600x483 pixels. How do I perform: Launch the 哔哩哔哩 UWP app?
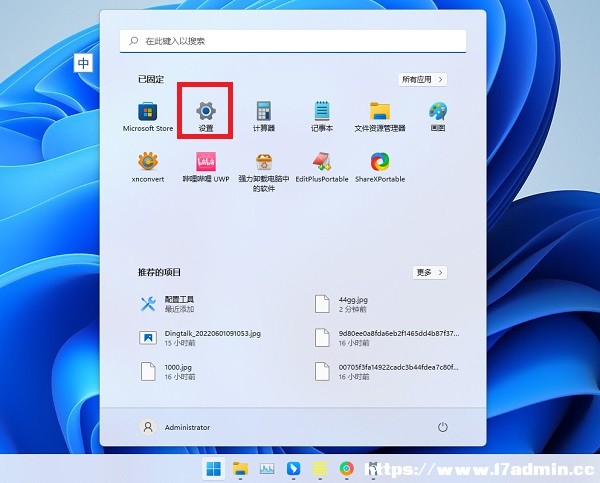206,167
